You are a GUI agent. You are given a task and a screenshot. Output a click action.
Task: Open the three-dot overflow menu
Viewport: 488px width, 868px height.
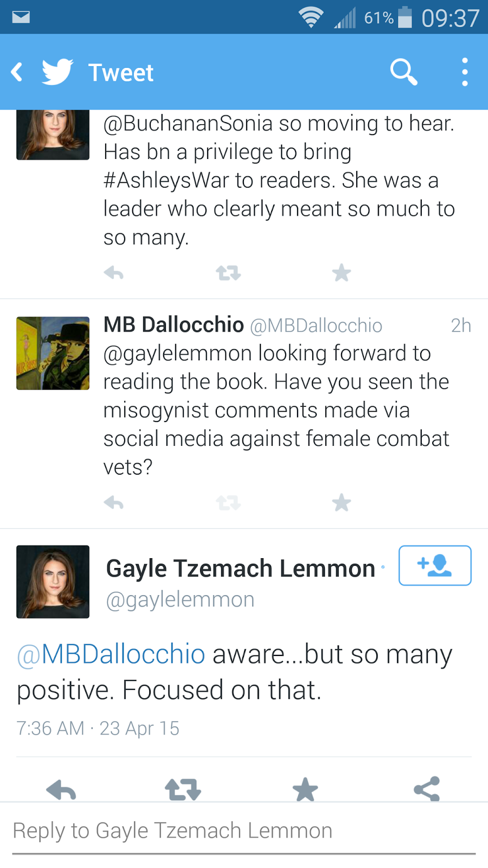coord(465,72)
